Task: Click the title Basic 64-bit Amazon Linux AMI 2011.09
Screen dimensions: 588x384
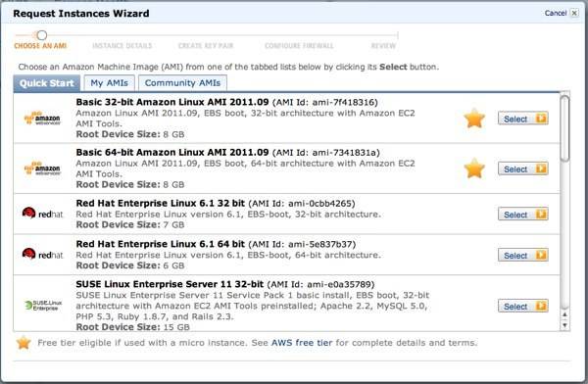Action: click(x=172, y=152)
